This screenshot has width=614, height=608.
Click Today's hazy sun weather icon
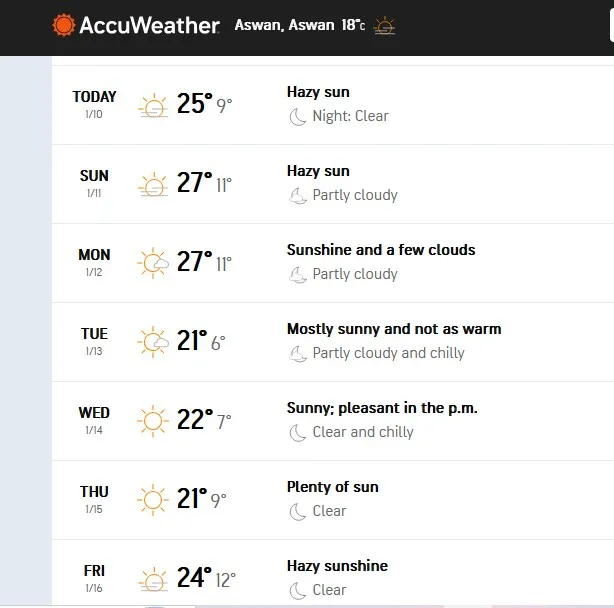coord(153,104)
